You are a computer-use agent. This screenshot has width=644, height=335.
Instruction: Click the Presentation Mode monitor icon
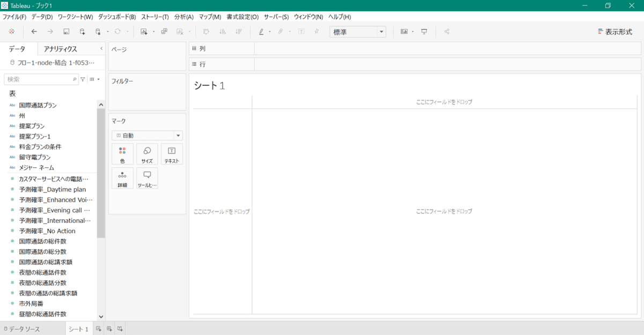pos(424,32)
